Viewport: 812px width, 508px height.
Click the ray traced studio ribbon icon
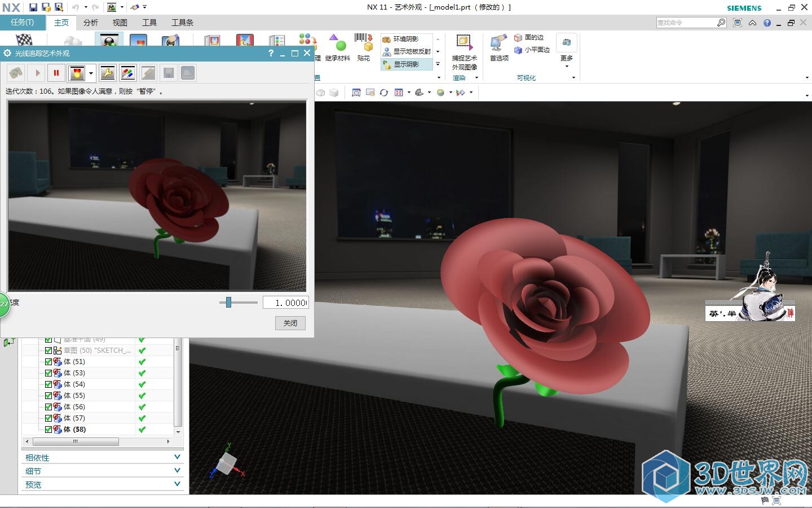click(x=109, y=40)
